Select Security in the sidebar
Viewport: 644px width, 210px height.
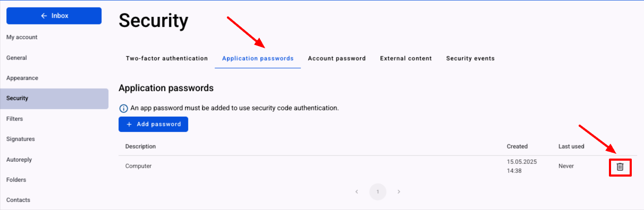[x=54, y=99]
